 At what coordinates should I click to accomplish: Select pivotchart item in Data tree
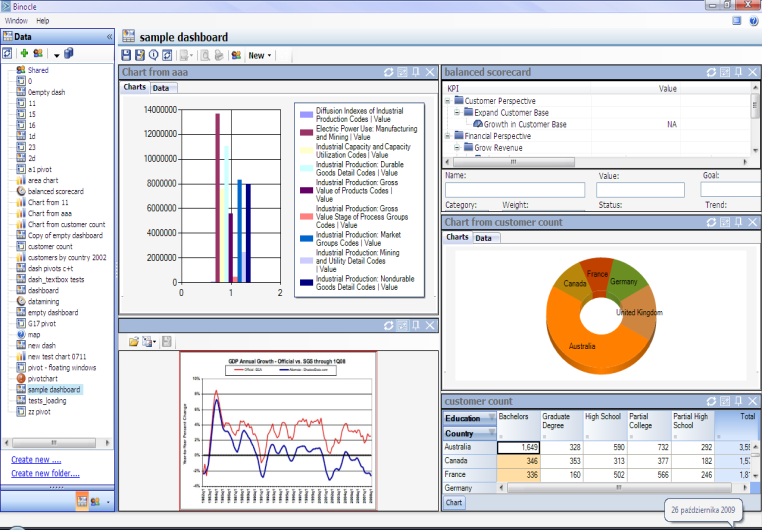click(x=43, y=378)
